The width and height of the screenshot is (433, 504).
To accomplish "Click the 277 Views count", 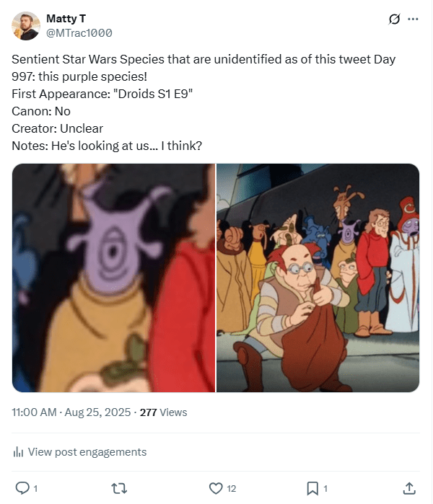I will pos(163,412).
